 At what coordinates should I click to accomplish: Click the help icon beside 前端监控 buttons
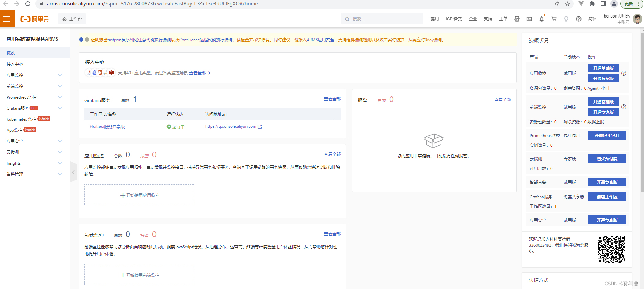pos(624,107)
